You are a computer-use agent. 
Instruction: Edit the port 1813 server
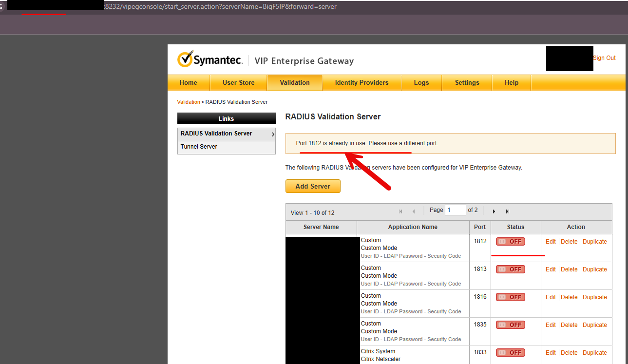coord(551,269)
